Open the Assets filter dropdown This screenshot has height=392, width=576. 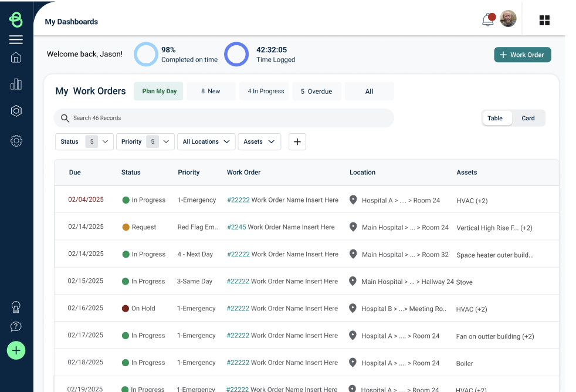pyautogui.click(x=259, y=142)
